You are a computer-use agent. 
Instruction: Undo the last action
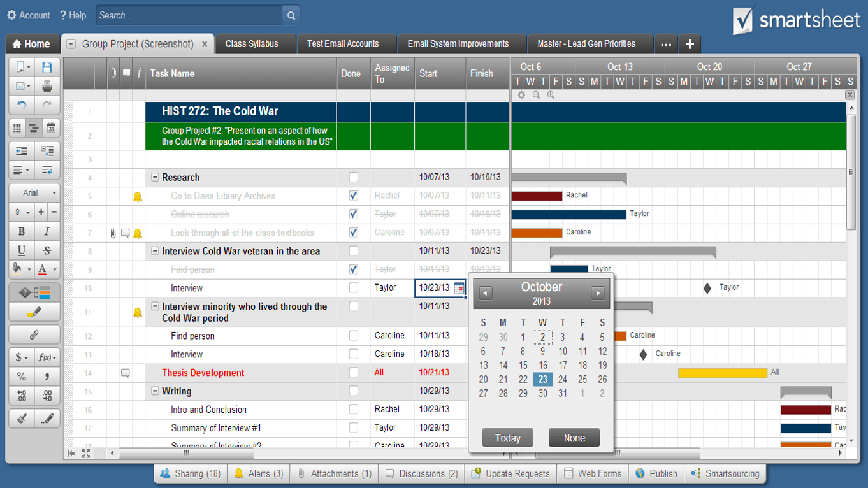[22, 105]
